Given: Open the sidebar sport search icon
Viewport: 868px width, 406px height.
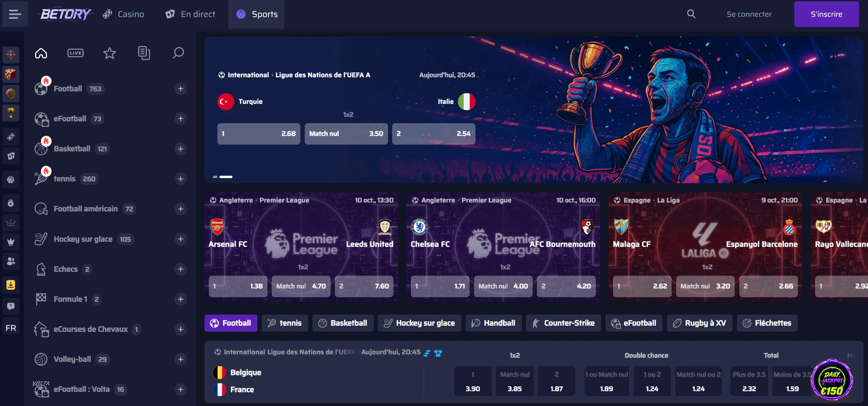Looking at the screenshot, I should 178,53.
